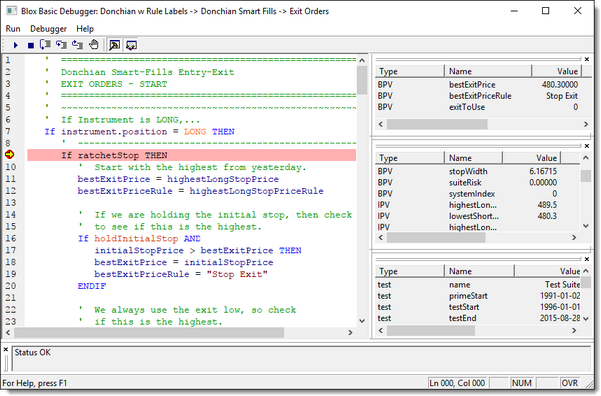Select the exitToUse variable row

pos(478,107)
